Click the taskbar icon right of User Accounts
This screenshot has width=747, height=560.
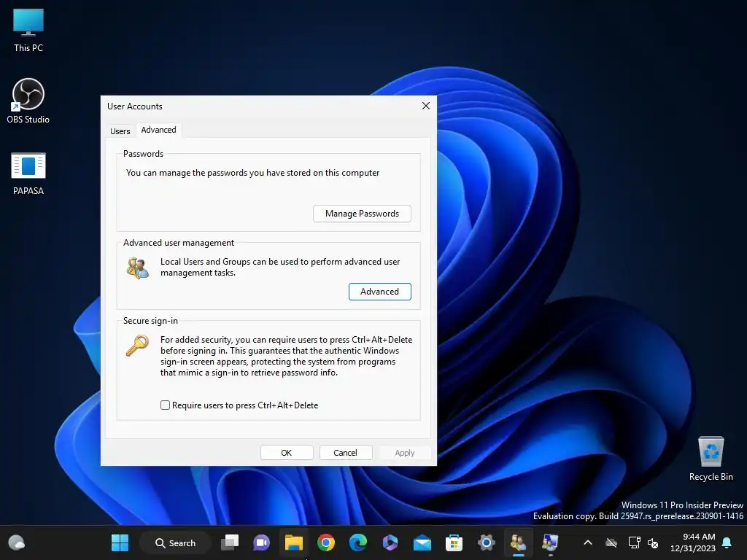pos(550,542)
